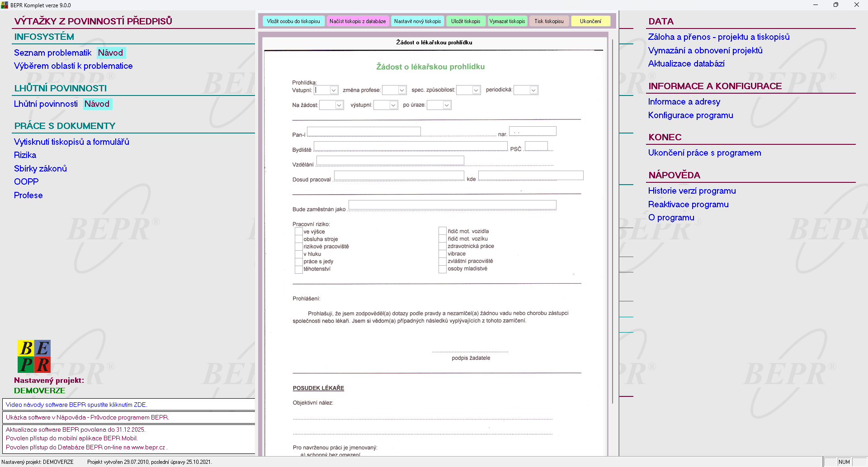Tick the 'rizikové pracoviště' checkbox
Image resolution: width=868 pixels, height=467 pixels.
coord(298,247)
